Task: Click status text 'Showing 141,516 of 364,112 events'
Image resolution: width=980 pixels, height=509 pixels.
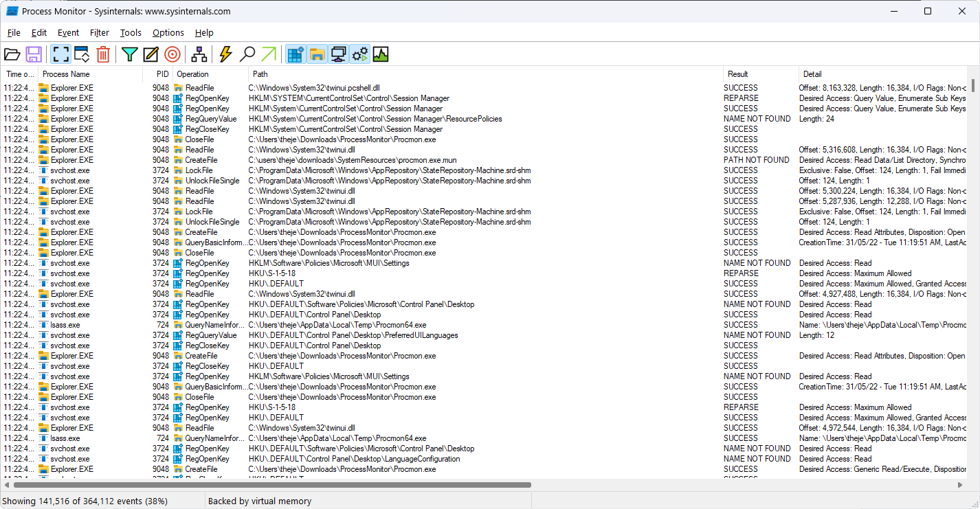Action: coord(73,501)
